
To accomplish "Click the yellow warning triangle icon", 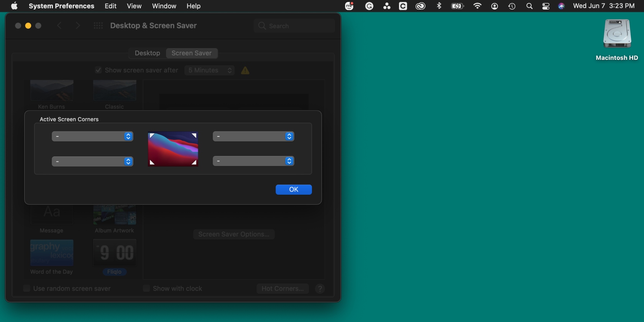I will 245,71.
